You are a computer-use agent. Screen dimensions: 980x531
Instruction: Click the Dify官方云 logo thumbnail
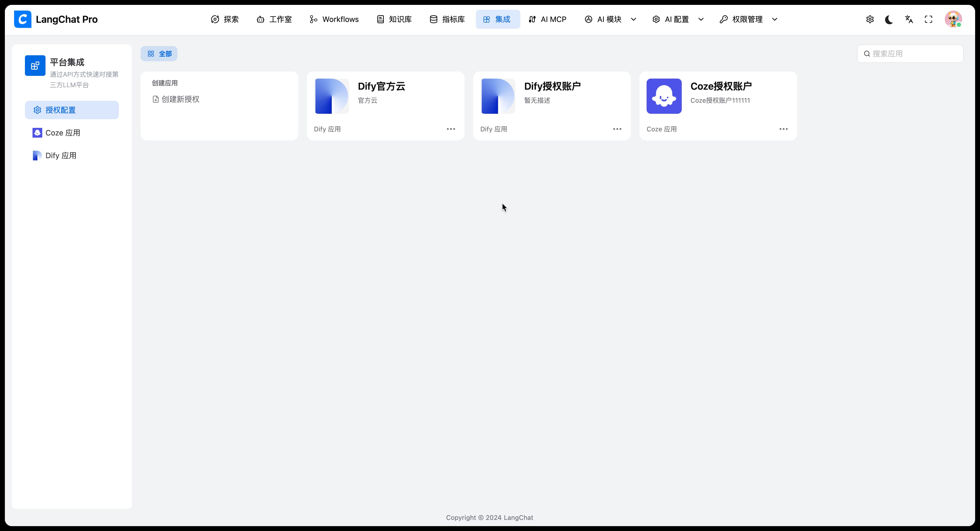pyautogui.click(x=332, y=96)
